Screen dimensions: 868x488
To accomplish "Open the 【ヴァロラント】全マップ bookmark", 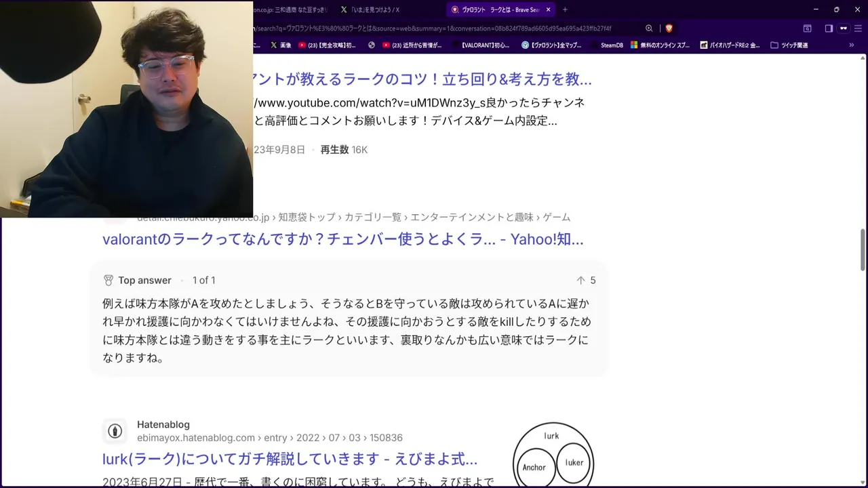I will point(551,45).
